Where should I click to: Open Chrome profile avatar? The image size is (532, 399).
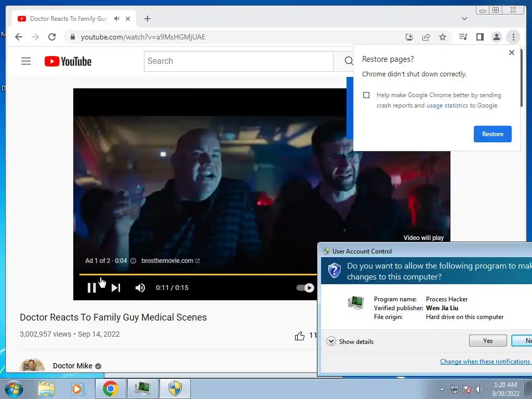pyautogui.click(x=496, y=37)
